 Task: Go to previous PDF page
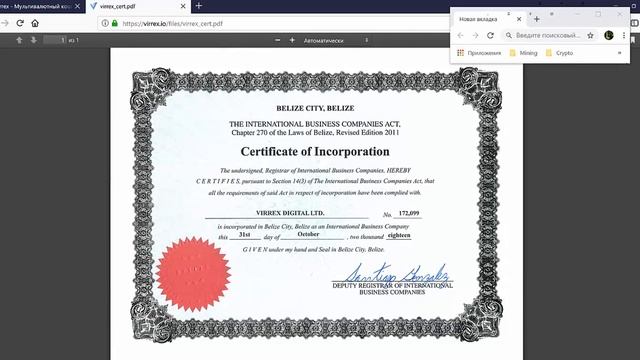[19, 40]
